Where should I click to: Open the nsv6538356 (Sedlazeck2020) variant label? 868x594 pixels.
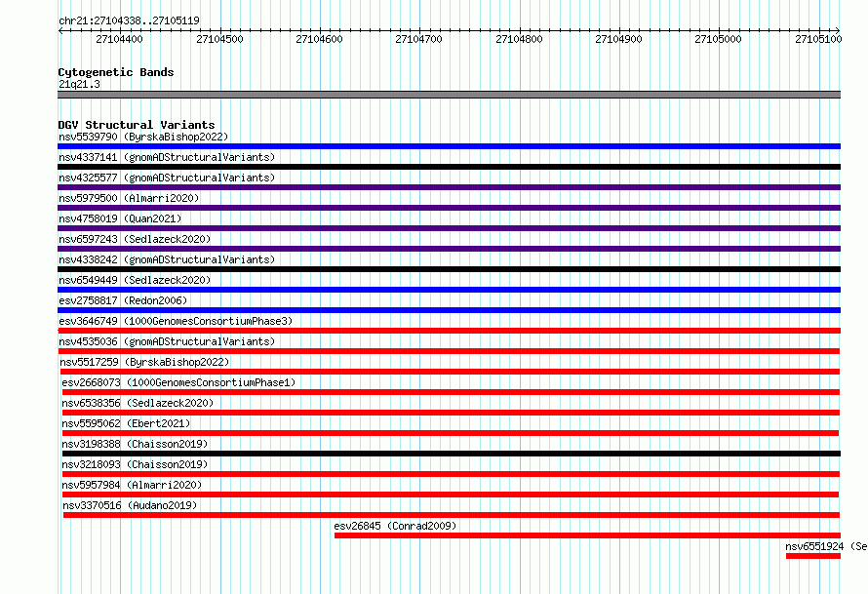point(138,403)
